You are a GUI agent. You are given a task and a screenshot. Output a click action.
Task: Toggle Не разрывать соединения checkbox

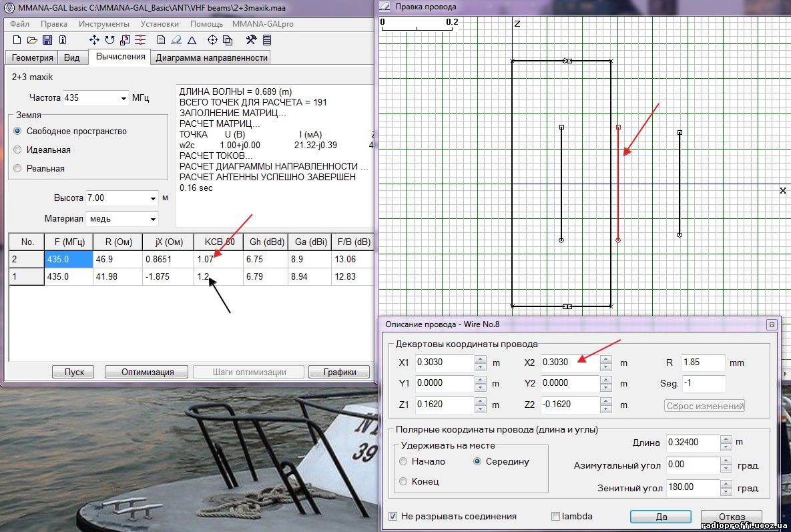coord(393,517)
